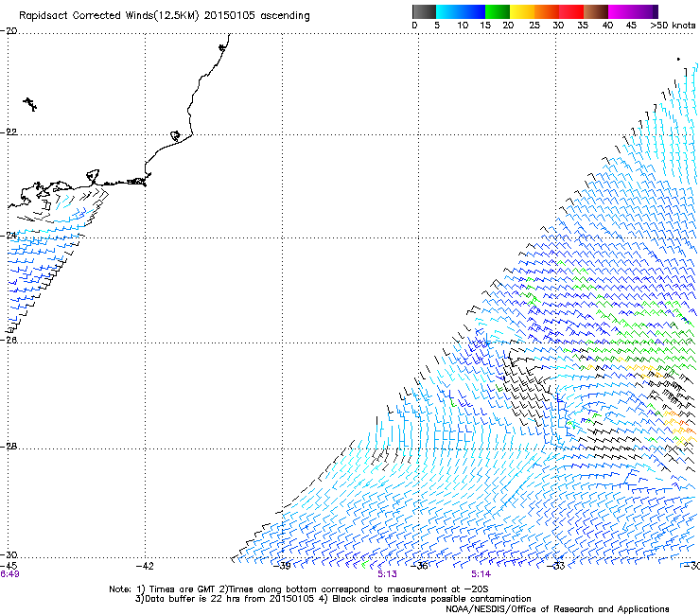Select the cyan 5-10 knots legend swatch

[448, 11]
